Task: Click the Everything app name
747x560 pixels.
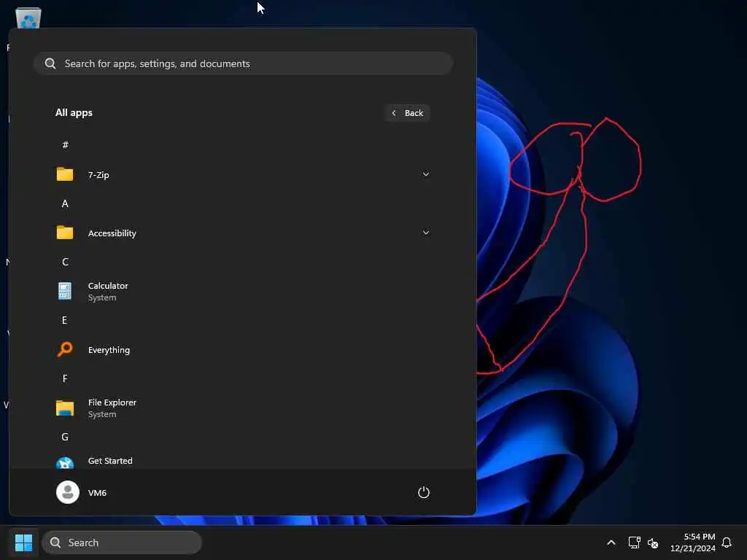Action: (109, 350)
